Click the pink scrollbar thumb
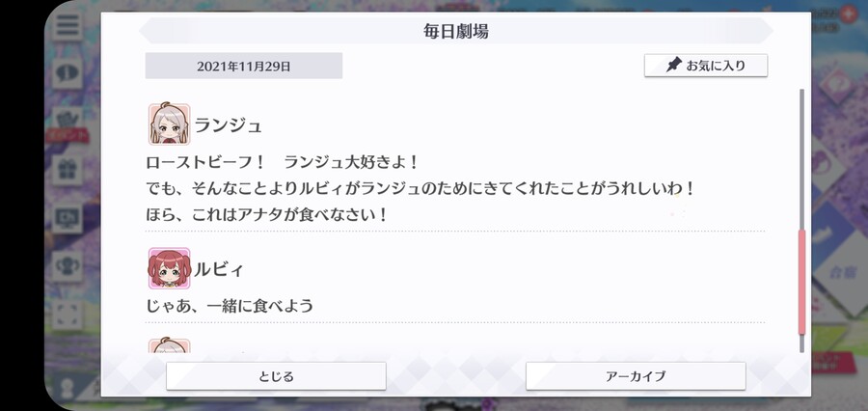The width and height of the screenshot is (868, 411). [x=801, y=283]
